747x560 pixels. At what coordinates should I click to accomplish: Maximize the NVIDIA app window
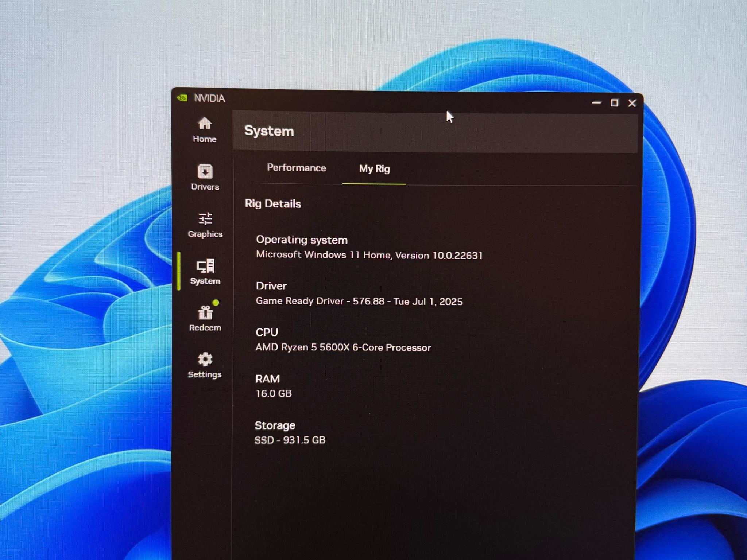tap(614, 103)
